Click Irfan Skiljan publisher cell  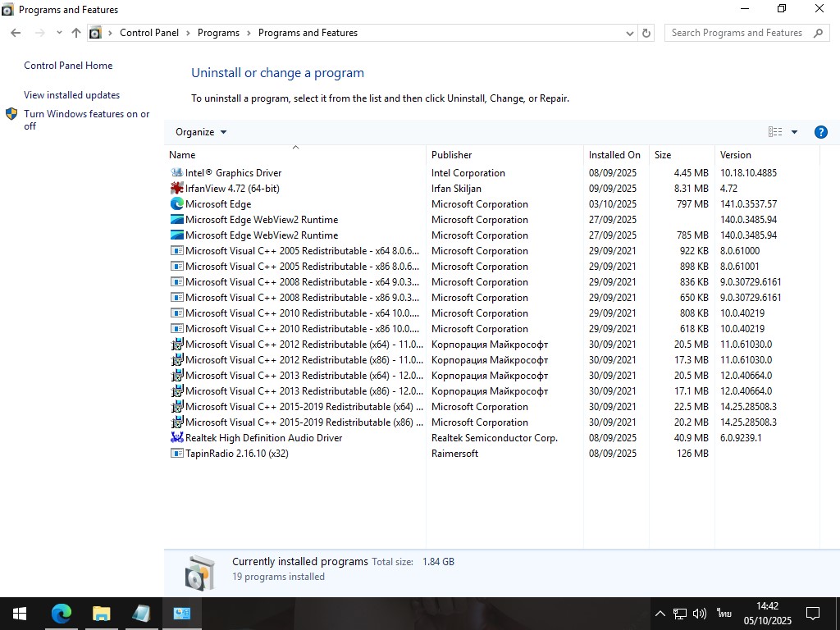coord(456,189)
